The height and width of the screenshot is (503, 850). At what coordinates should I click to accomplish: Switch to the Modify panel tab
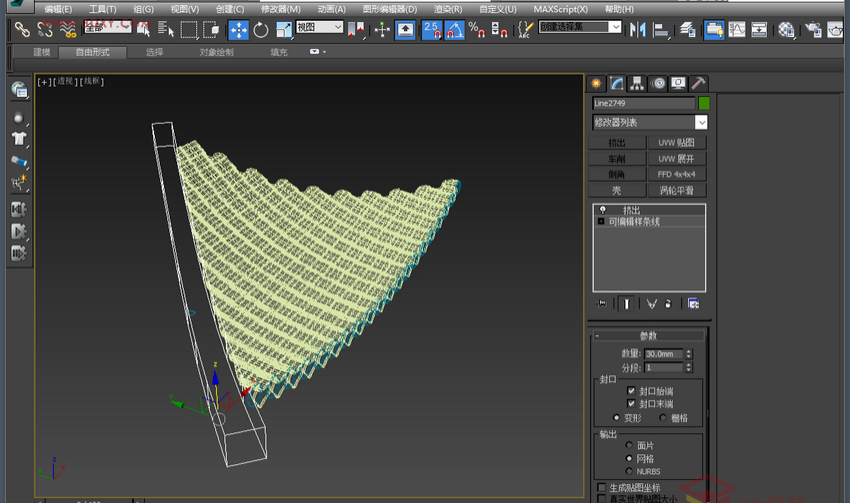[x=616, y=83]
